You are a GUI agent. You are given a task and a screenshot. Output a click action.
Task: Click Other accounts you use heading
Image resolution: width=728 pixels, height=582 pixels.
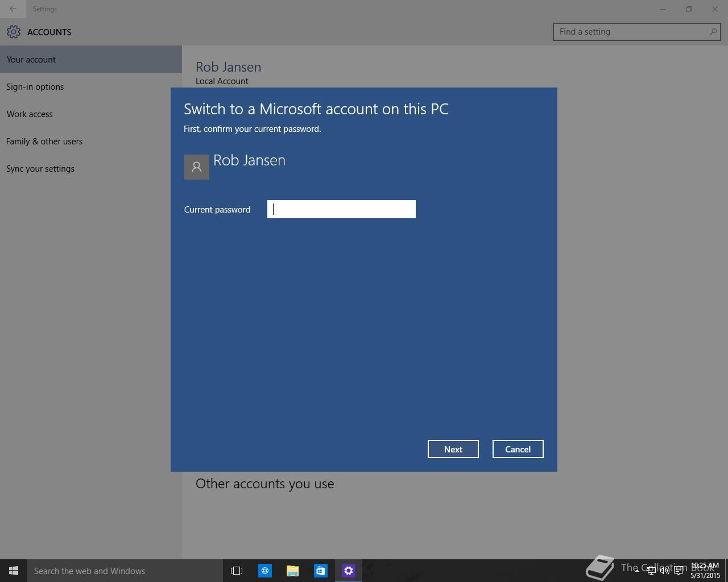tap(265, 484)
